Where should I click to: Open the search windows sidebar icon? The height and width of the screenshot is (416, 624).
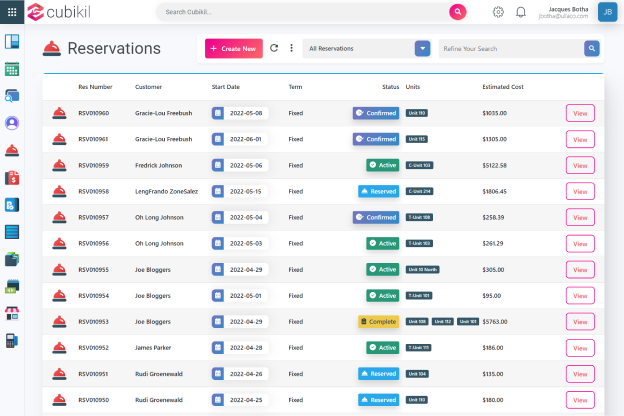[x=12, y=96]
